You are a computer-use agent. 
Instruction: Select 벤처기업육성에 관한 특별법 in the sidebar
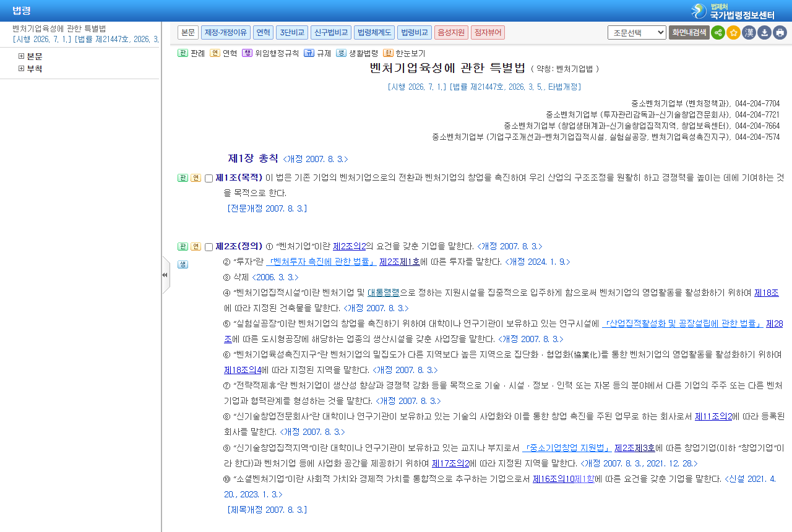click(59, 28)
